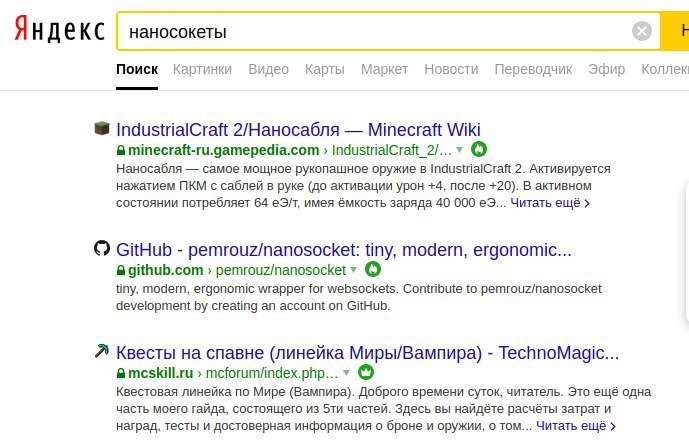Open the pemrouz/nanosocket breadcrumb path

(x=281, y=270)
